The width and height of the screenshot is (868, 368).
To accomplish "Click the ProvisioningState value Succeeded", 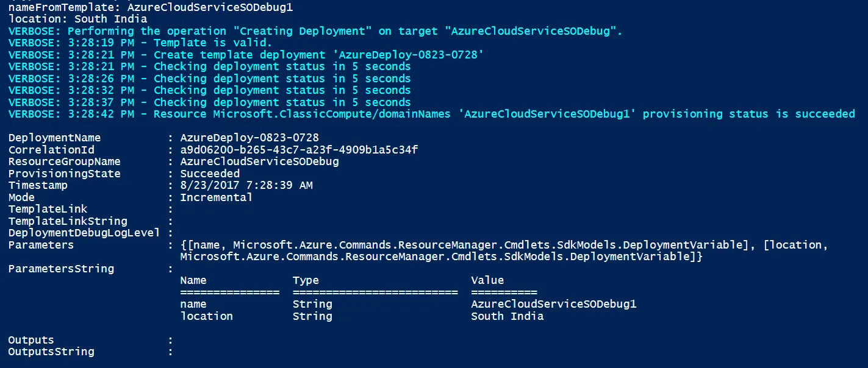I will pyautogui.click(x=210, y=174).
